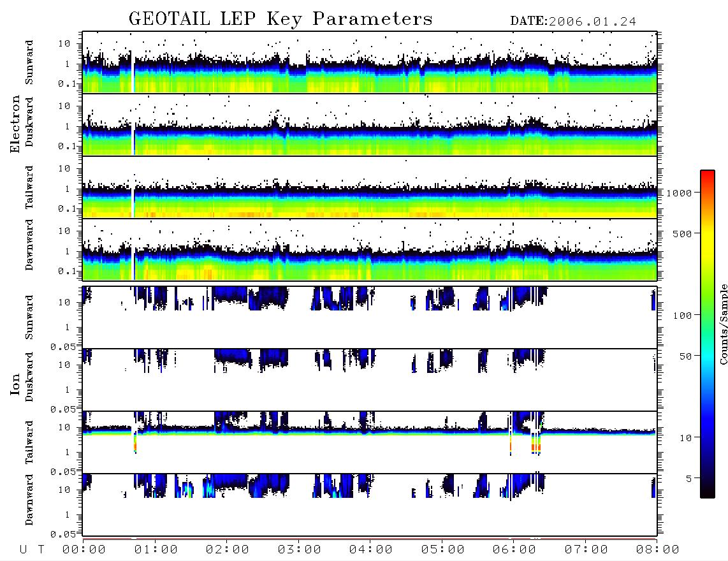Click the 04:00 time tick label
The image size is (728, 561).
(371, 550)
